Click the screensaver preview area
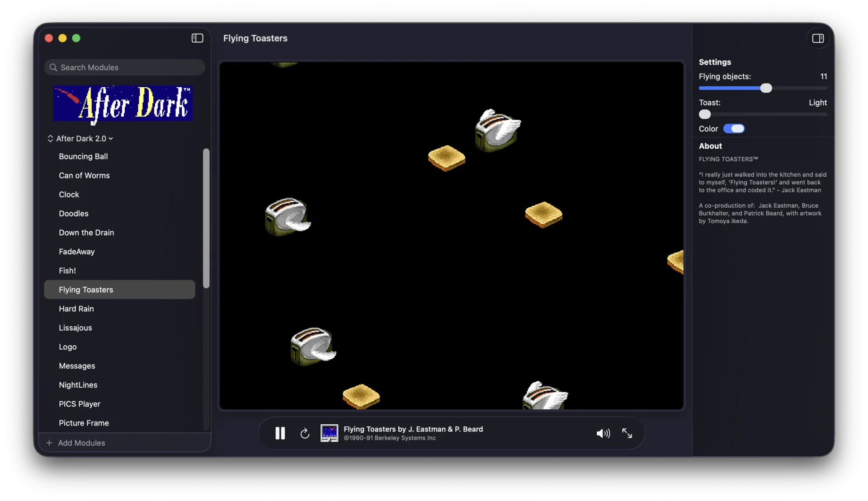Viewport: 868px width, 501px height. click(451, 235)
